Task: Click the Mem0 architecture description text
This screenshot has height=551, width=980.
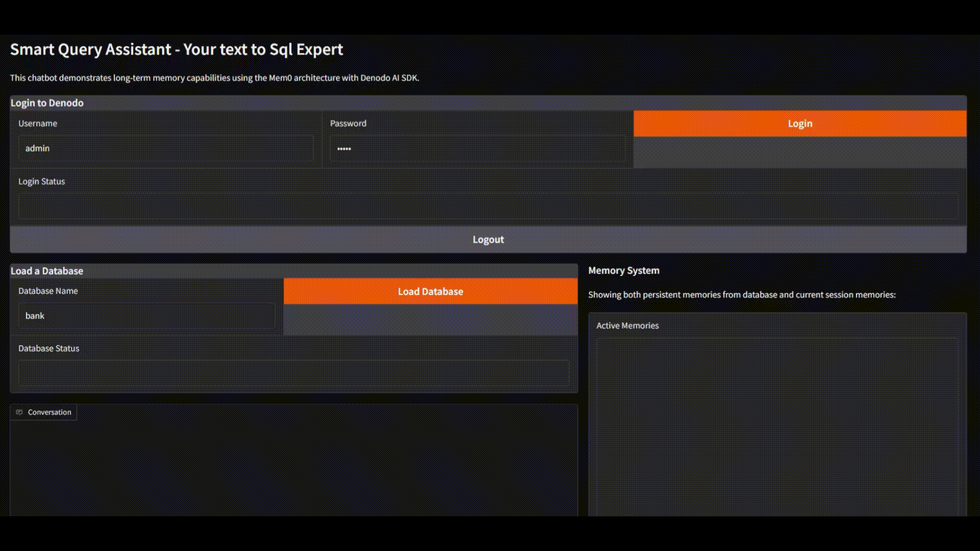Action: 214,78
